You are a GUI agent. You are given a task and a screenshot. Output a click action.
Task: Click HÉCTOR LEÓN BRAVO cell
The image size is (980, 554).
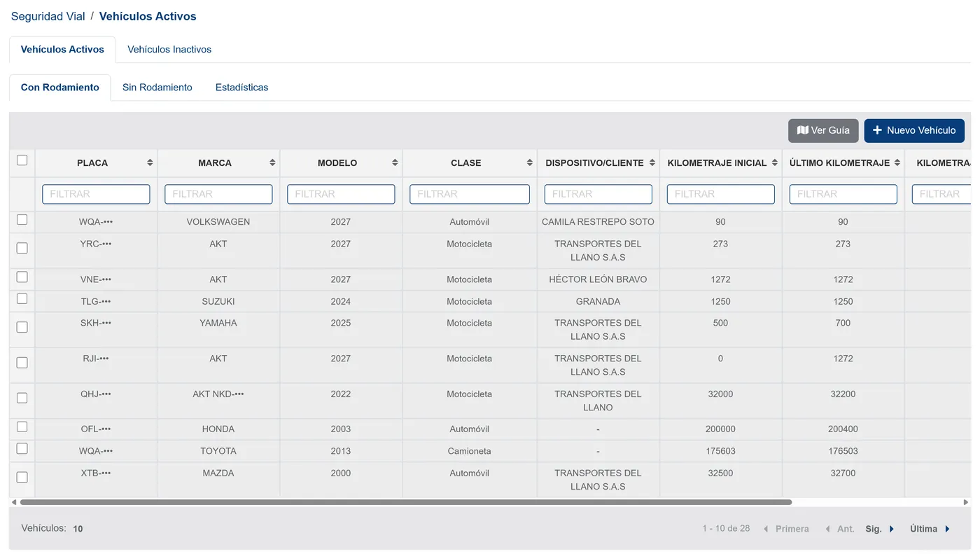pos(598,279)
